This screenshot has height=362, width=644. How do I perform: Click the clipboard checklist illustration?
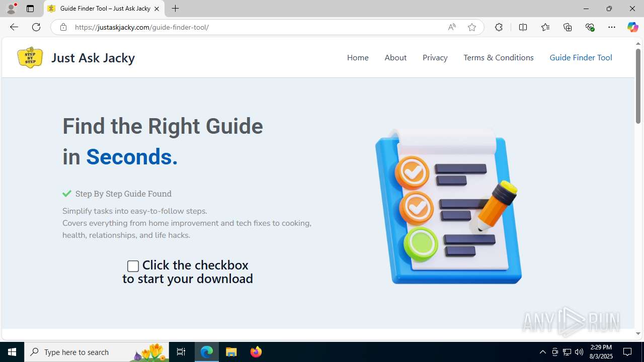(448, 206)
